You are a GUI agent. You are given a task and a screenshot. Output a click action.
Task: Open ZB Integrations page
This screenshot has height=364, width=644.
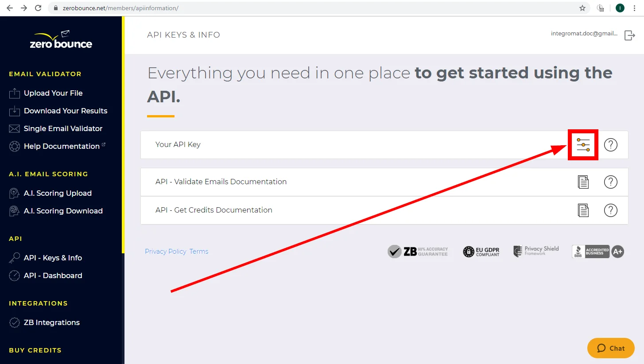pos(52,322)
